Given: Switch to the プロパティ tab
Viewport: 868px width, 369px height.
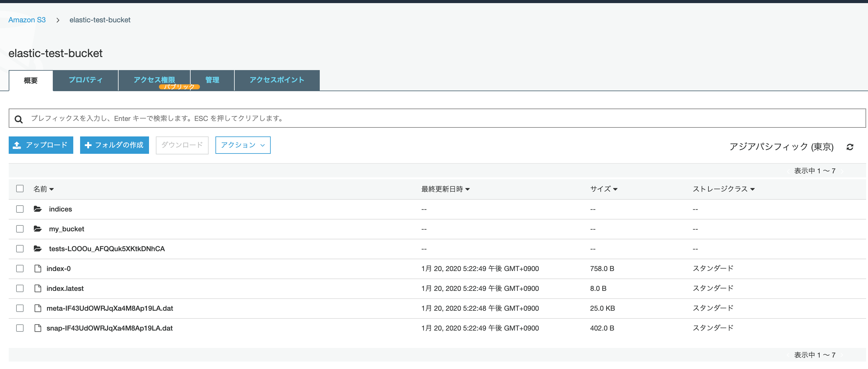Looking at the screenshot, I should pos(86,80).
